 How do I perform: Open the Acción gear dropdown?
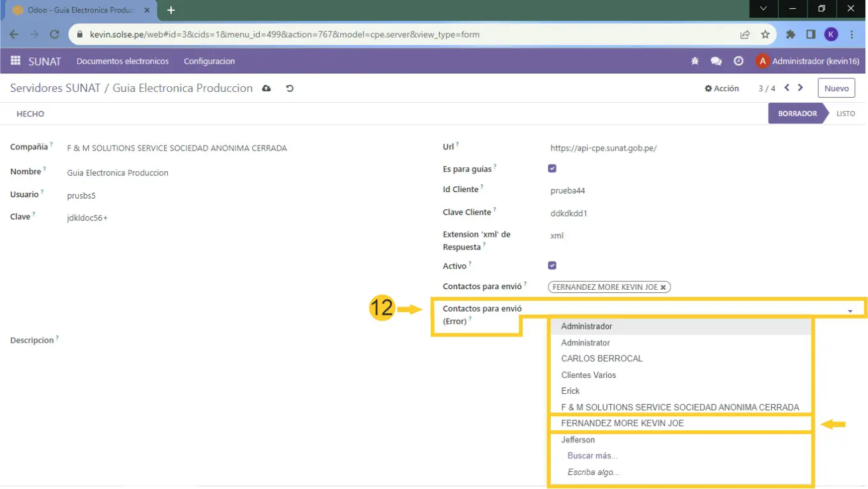coord(722,89)
